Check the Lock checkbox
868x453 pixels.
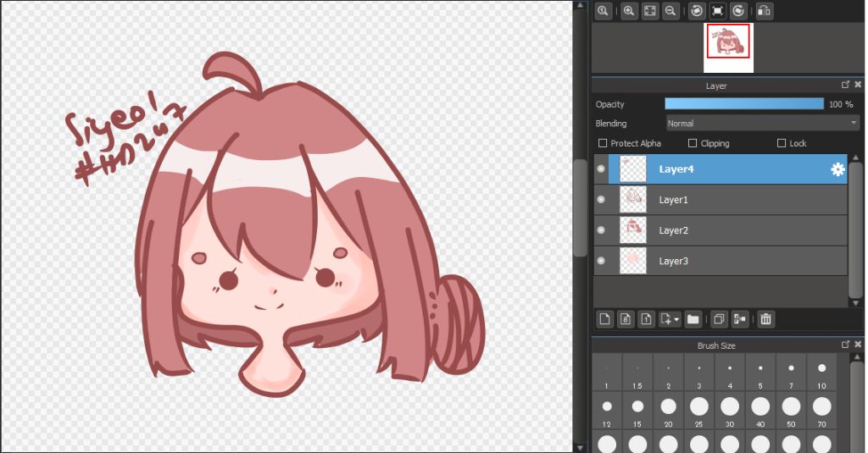click(781, 143)
